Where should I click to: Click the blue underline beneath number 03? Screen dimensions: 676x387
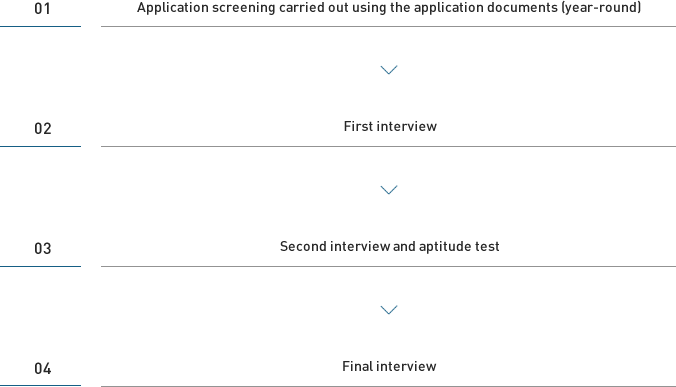click(41, 266)
